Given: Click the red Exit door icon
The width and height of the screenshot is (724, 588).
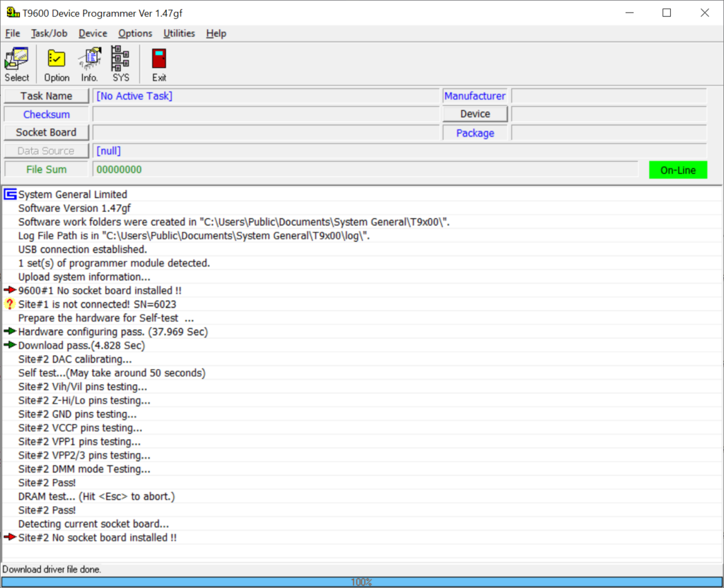Looking at the screenshot, I should tap(159, 64).
